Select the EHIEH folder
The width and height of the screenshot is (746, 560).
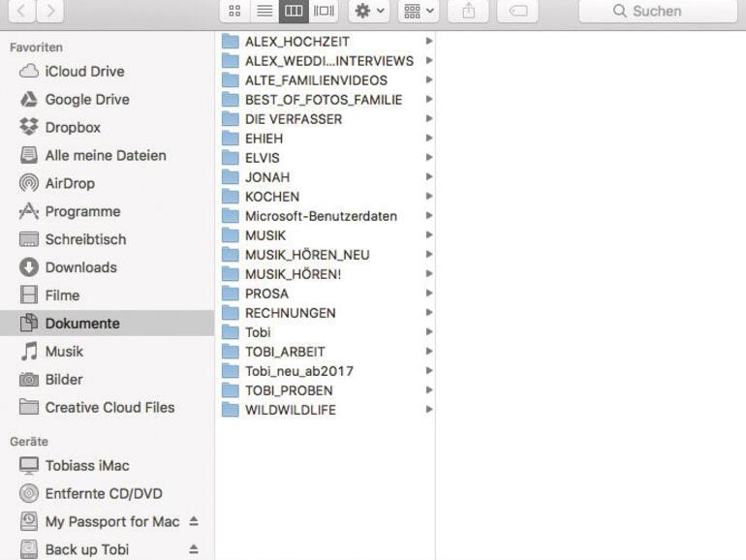pyautogui.click(x=326, y=139)
